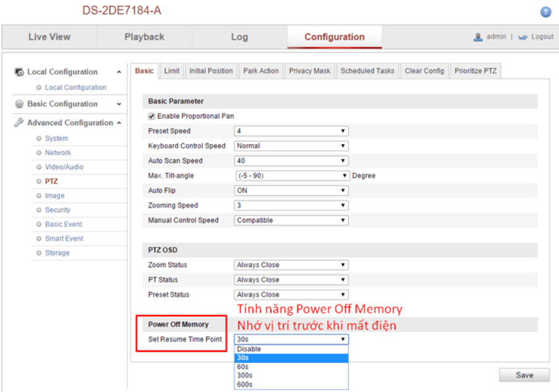Switch to the Privacy Mask tab
This screenshot has height=392, width=559.
tap(309, 71)
